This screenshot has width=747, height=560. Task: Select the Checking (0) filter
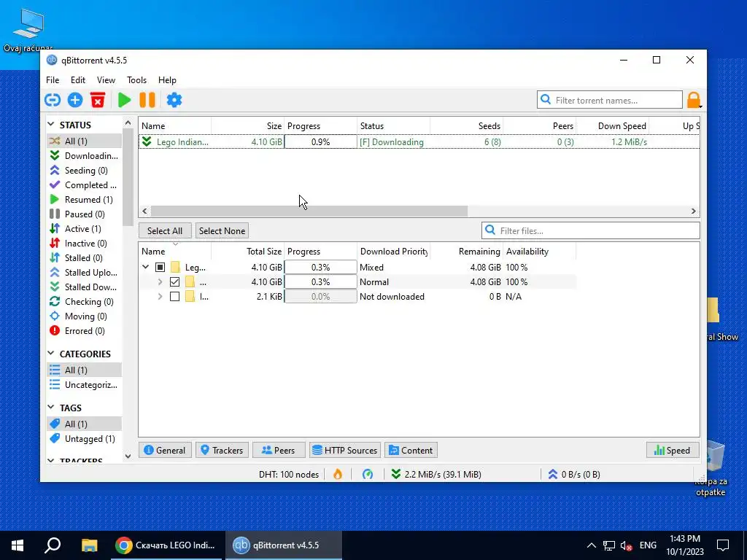tap(84, 301)
